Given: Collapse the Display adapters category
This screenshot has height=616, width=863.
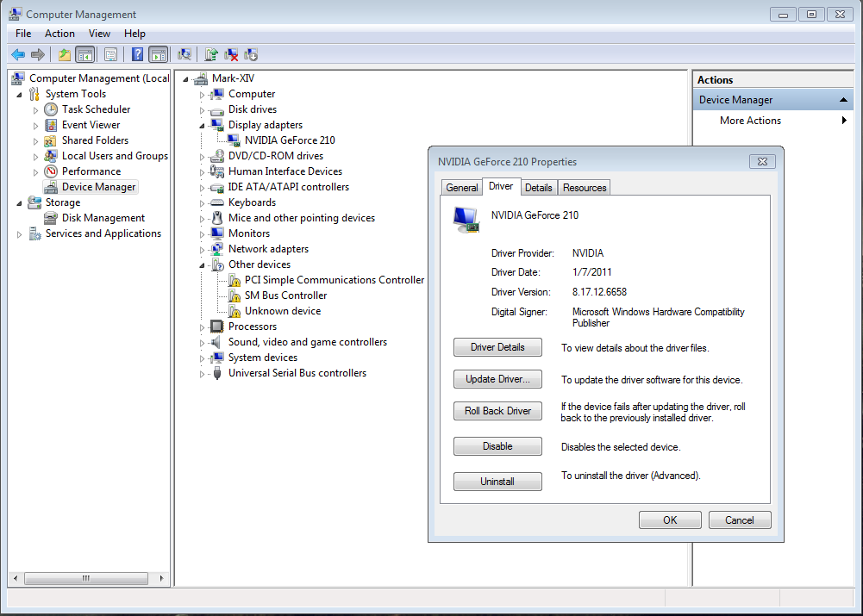Looking at the screenshot, I should click(202, 126).
